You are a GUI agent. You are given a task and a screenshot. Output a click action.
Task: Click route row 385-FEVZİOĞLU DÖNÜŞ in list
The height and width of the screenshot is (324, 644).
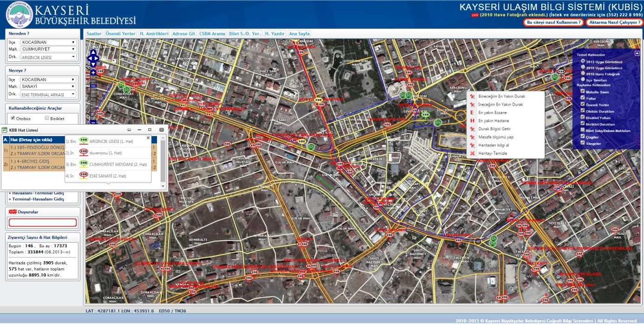pos(36,146)
